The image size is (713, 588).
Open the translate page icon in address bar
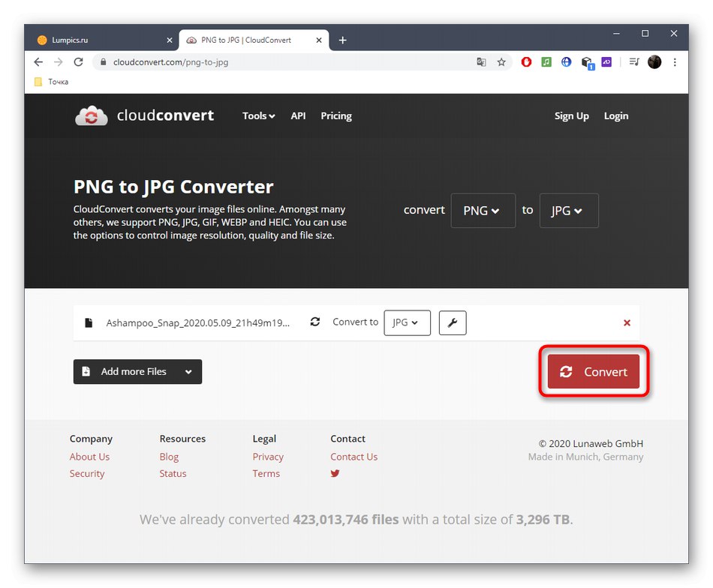(481, 62)
